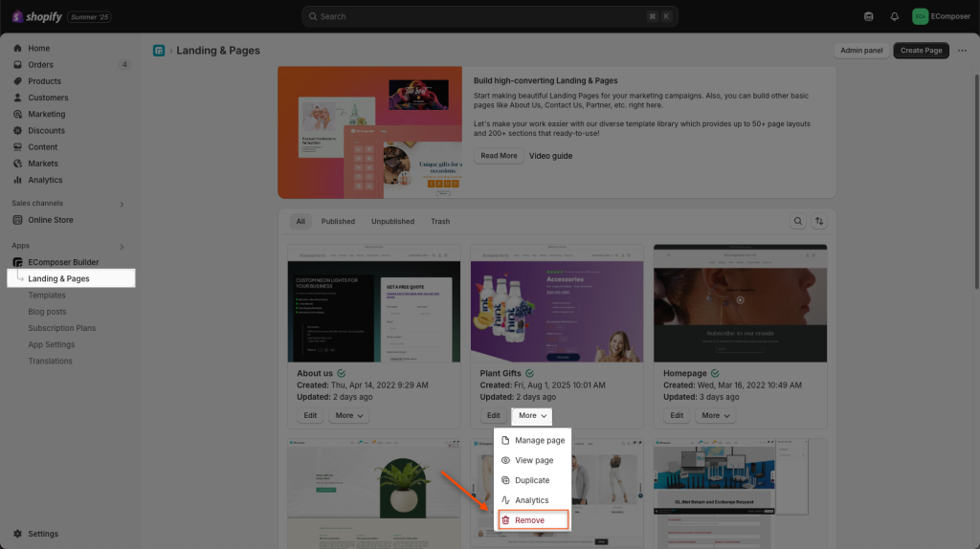This screenshot has width=980, height=549.
Task: Open the three-dot more actions menu
Action: pos(962,51)
